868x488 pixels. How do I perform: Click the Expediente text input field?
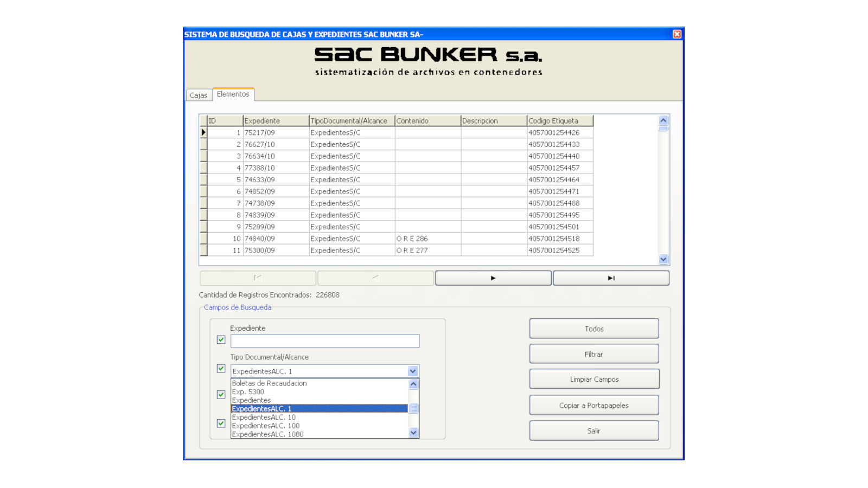click(x=324, y=341)
